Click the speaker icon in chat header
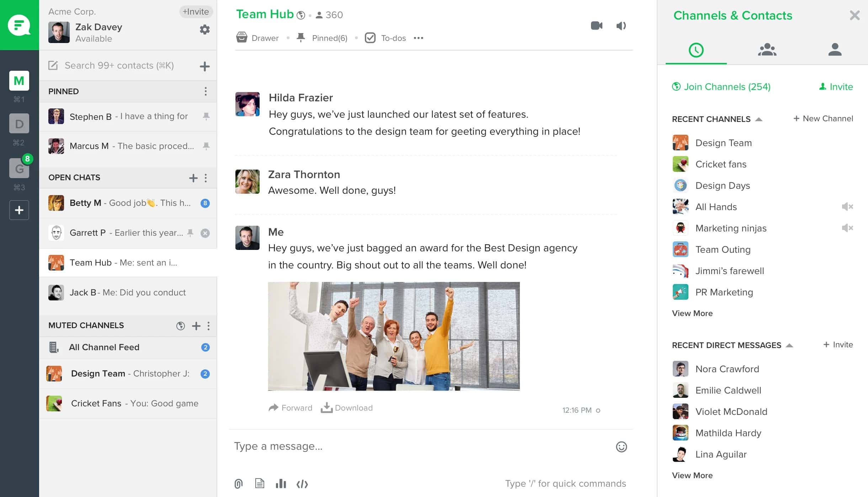 [621, 26]
